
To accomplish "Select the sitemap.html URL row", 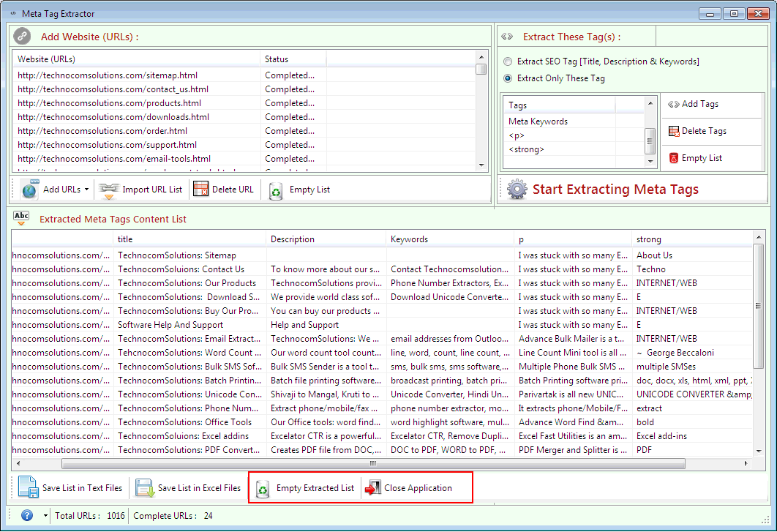I will [x=244, y=75].
